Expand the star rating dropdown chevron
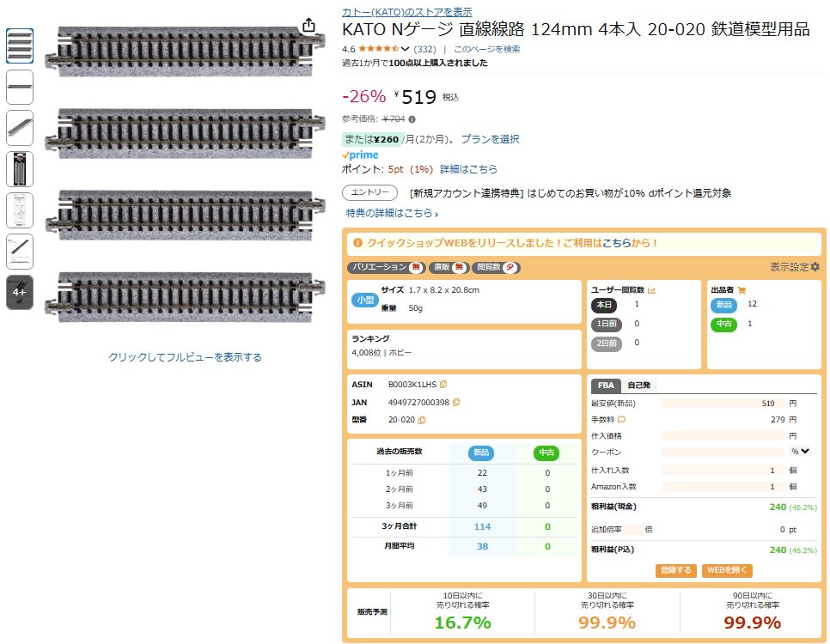 coord(405,49)
